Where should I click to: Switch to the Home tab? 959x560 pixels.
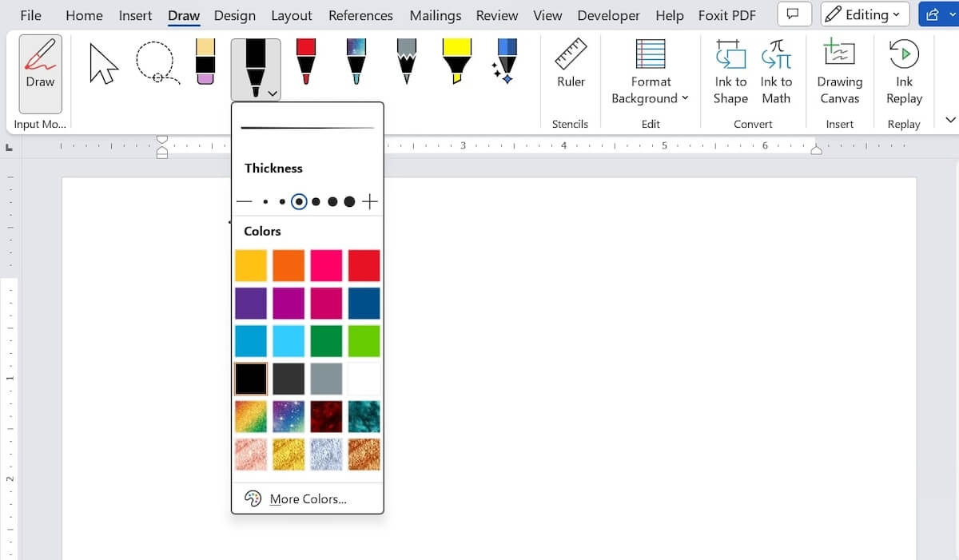[x=84, y=15]
